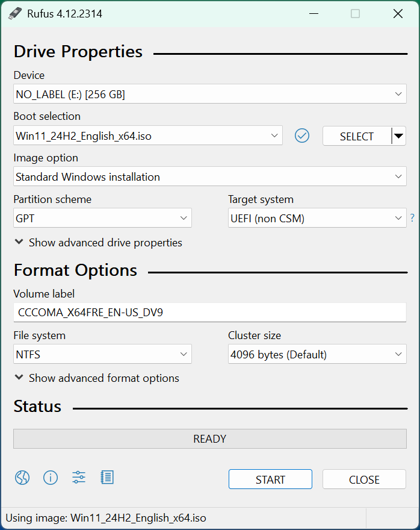420x530 pixels.
Task: Open the Cluster size dropdown
Action: (317, 354)
